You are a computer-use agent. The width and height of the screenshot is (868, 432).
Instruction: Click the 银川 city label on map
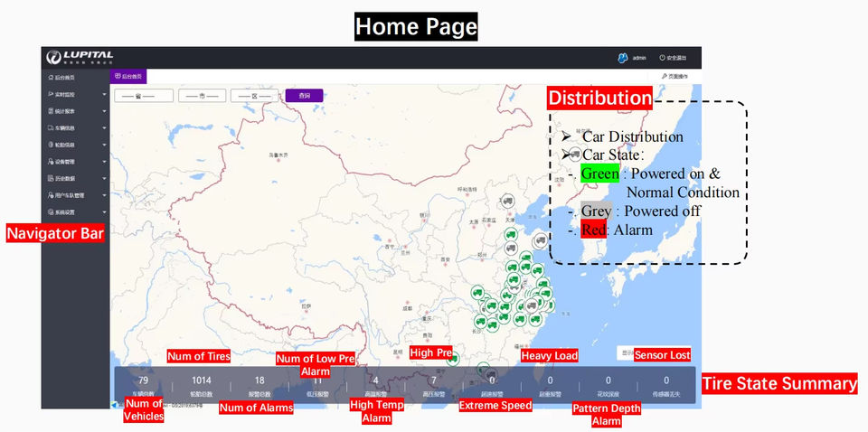tap(425, 214)
